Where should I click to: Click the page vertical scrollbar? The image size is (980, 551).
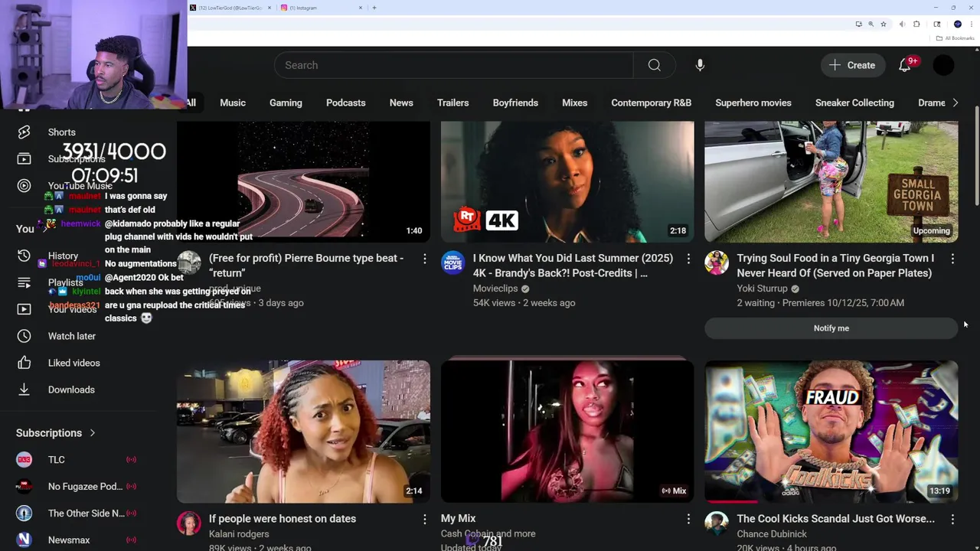click(x=977, y=157)
